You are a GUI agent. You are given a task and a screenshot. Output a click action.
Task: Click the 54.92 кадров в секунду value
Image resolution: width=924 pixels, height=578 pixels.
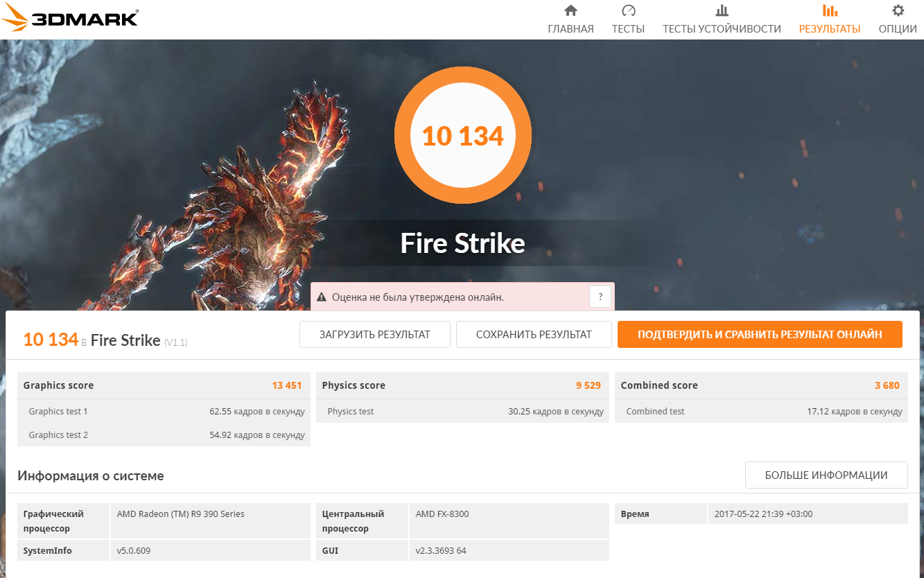click(x=257, y=435)
